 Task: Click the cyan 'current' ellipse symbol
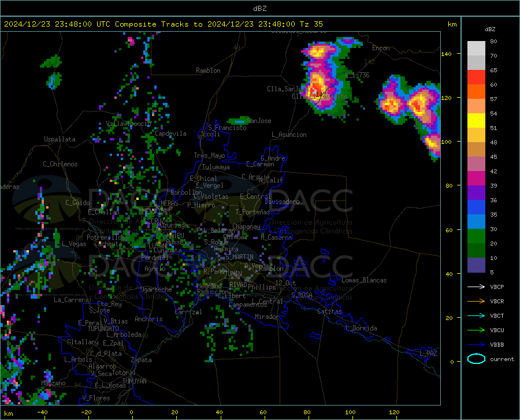click(x=476, y=359)
